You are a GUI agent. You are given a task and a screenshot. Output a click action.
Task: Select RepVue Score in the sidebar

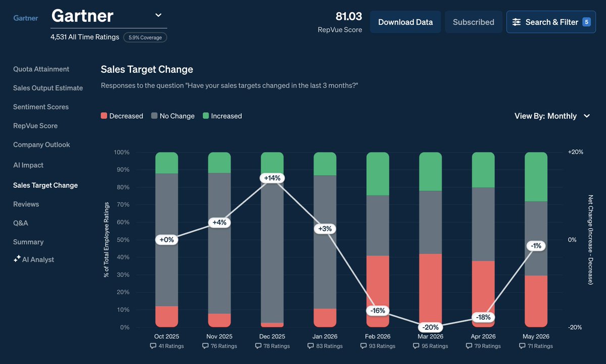35,126
